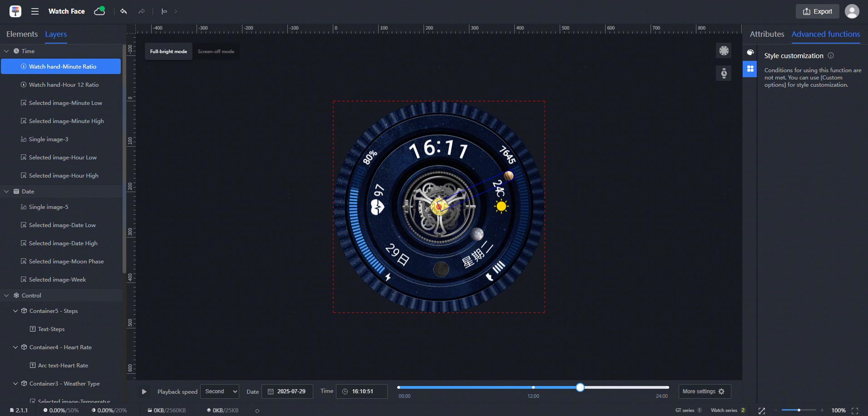868x416 pixels.
Task: Click the cloud sync status icon
Action: 99,11
